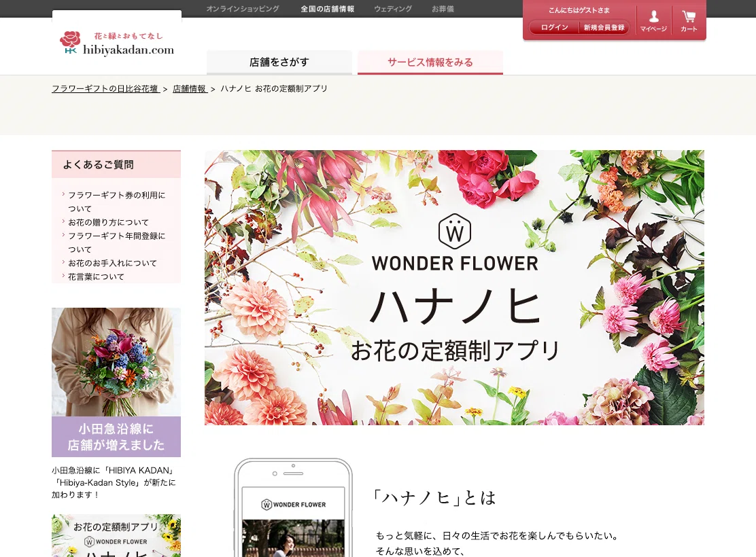Click the ハナノヒ お花の定額制アプリ breadcrumb text
The width and height of the screenshot is (756, 557).
(x=274, y=89)
